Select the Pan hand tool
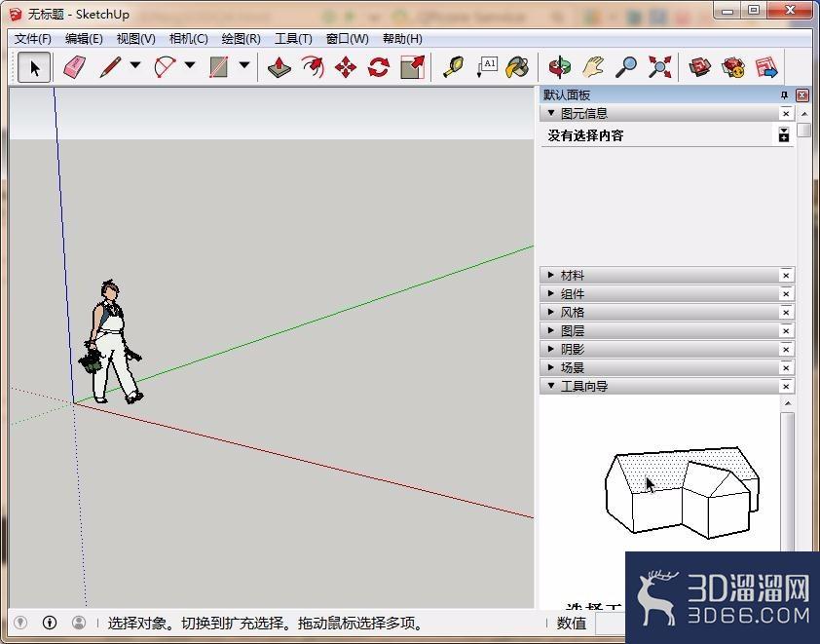Viewport: 820px width, 644px height. point(593,67)
